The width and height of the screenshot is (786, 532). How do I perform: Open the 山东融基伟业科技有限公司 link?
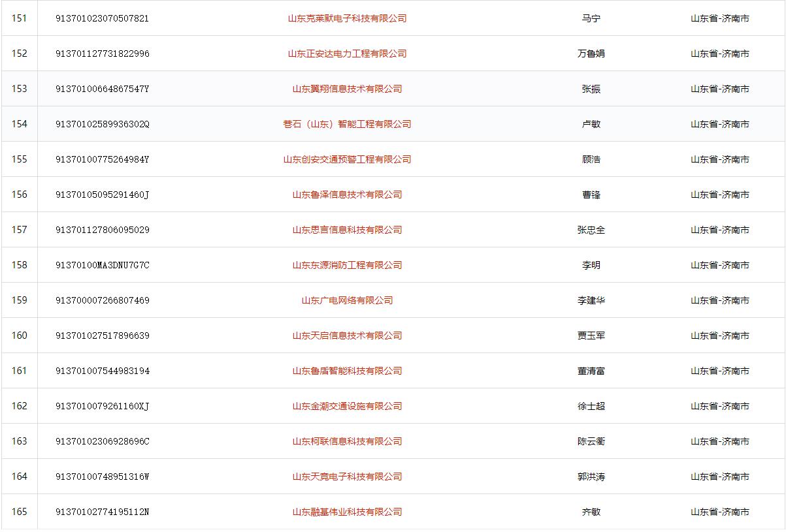tap(347, 512)
